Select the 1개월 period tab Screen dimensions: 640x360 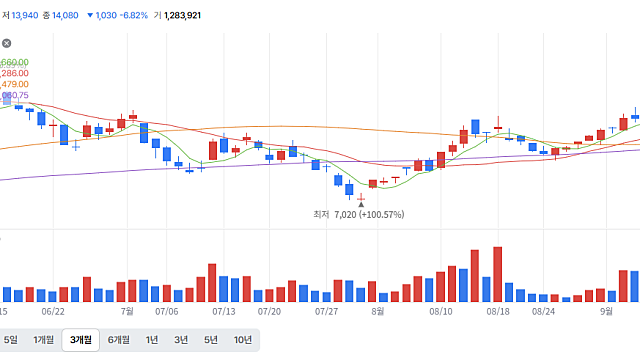[x=43, y=340]
